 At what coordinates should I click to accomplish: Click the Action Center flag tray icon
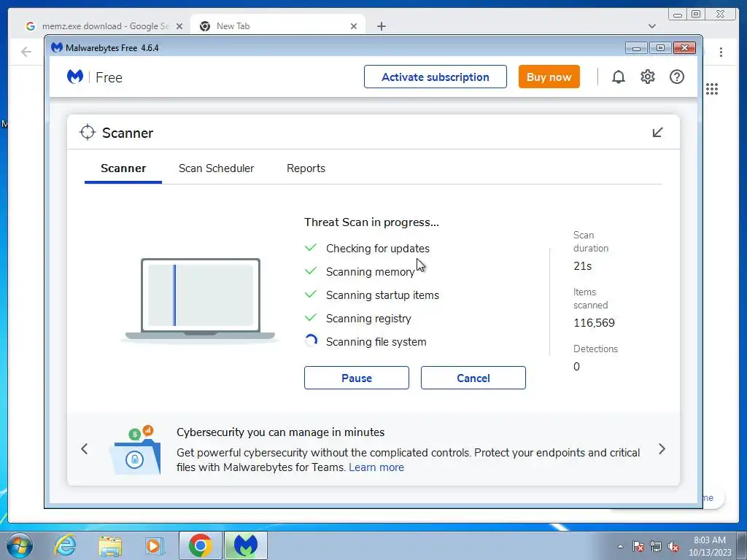pyautogui.click(x=638, y=546)
